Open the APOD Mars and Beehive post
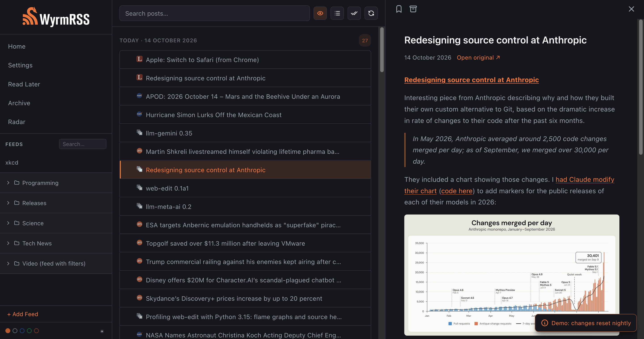The height and width of the screenshot is (339, 644). click(x=245, y=96)
